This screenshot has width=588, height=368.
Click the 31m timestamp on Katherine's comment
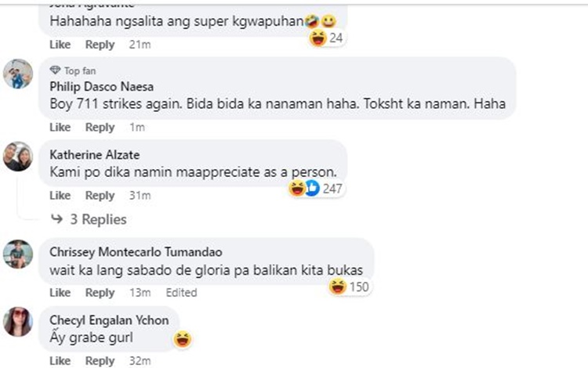[140, 195]
